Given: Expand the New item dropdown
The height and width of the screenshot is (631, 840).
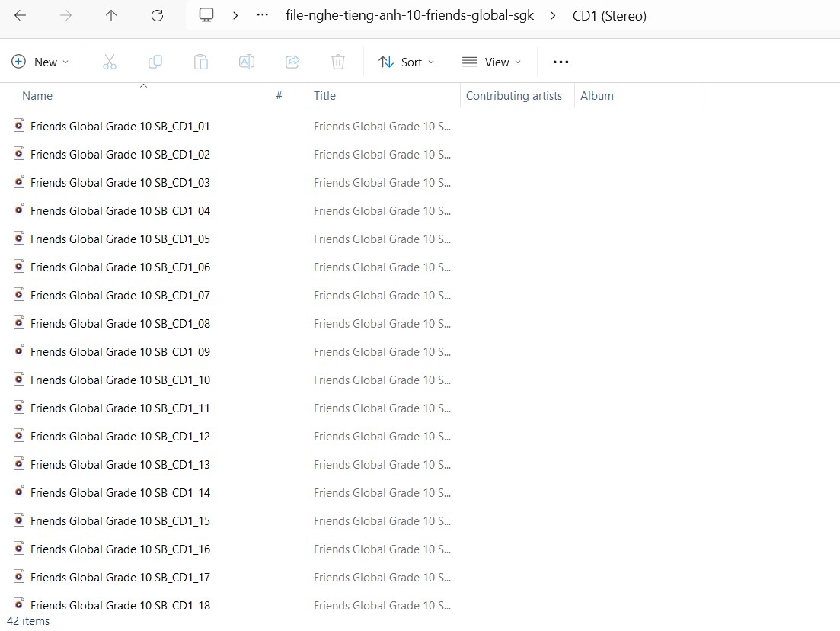Looking at the screenshot, I should click(x=41, y=62).
